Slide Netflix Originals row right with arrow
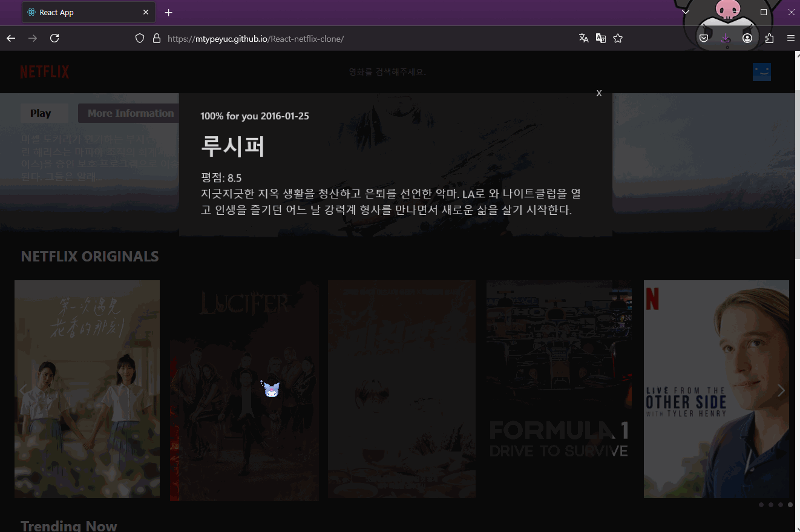Screen dimensions: 800x532 781,390
